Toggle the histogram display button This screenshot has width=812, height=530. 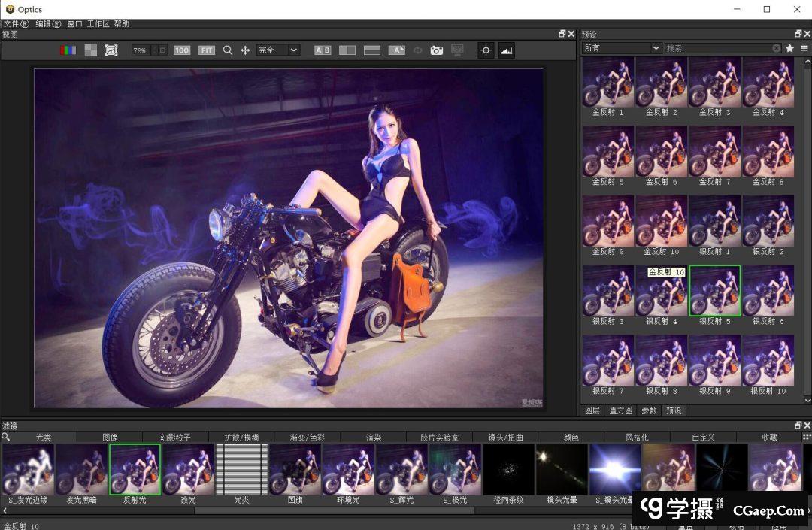pos(507,50)
